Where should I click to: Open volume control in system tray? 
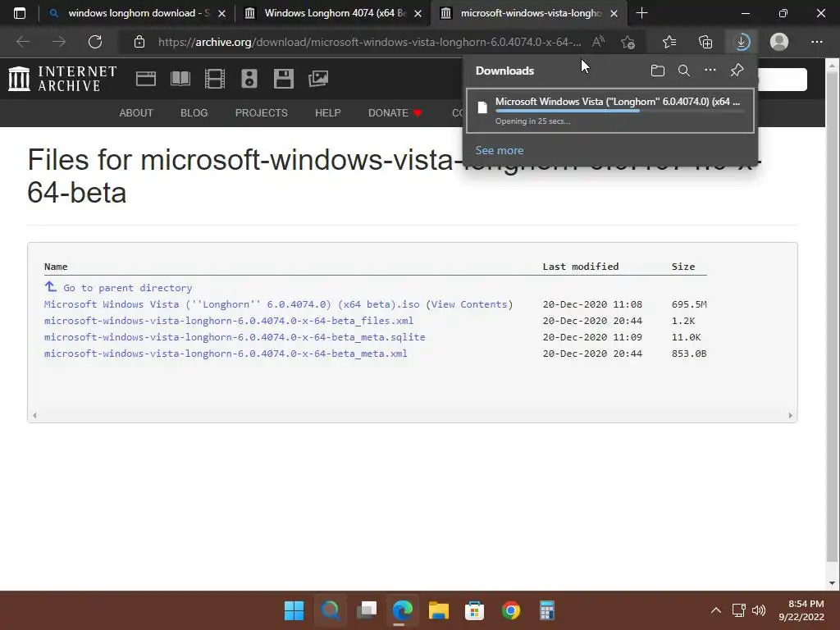tap(759, 610)
